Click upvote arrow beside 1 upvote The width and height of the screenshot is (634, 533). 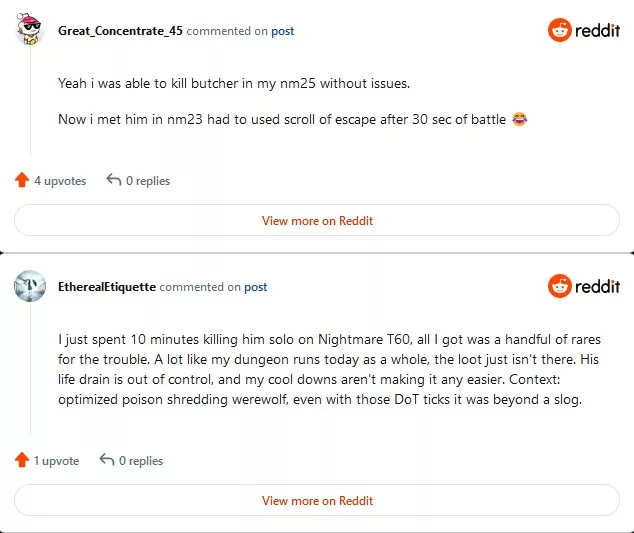coord(22,460)
